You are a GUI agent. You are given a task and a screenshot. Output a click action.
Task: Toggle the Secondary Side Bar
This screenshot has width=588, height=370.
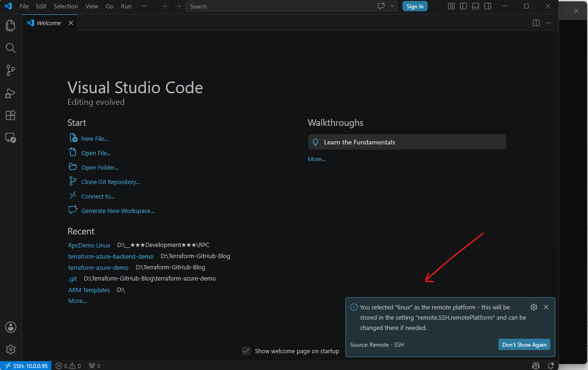tap(488, 6)
